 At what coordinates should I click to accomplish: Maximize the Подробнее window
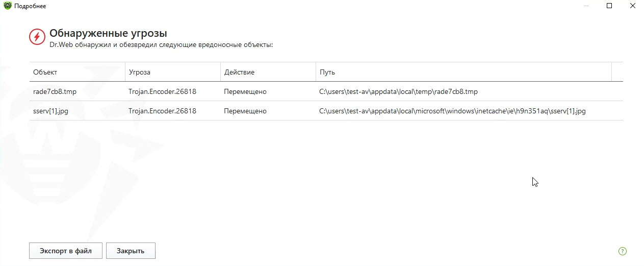coord(609,6)
